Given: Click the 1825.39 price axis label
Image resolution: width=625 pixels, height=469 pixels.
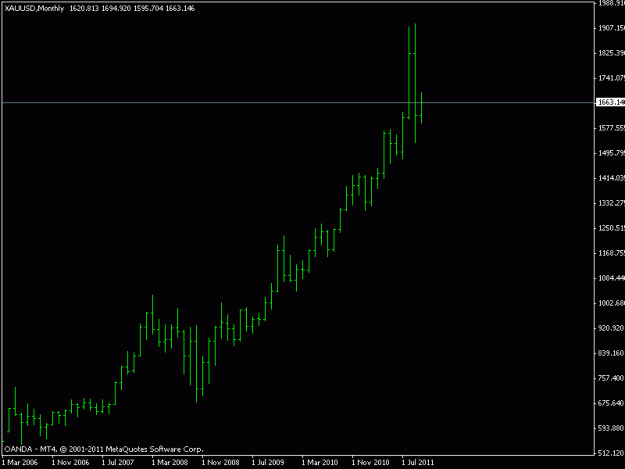Looking at the screenshot, I should click(x=611, y=53).
